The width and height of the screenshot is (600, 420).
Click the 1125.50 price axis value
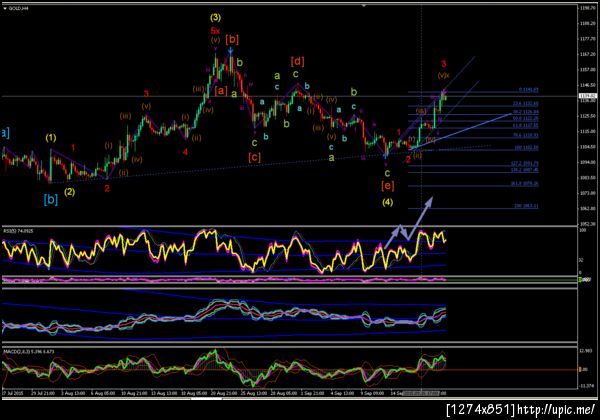pos(588,116)
